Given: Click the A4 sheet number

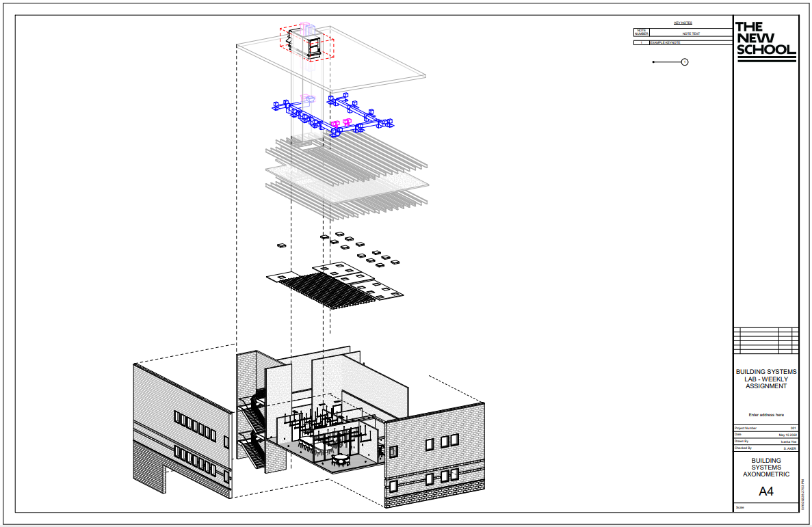Looking at the screenshot, I should pyautogui.click(x=765, y=491).
